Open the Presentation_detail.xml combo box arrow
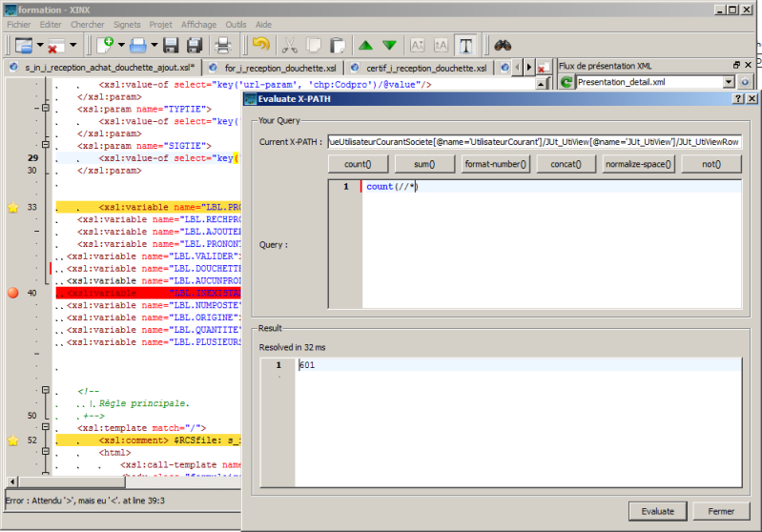 [729, 82]
